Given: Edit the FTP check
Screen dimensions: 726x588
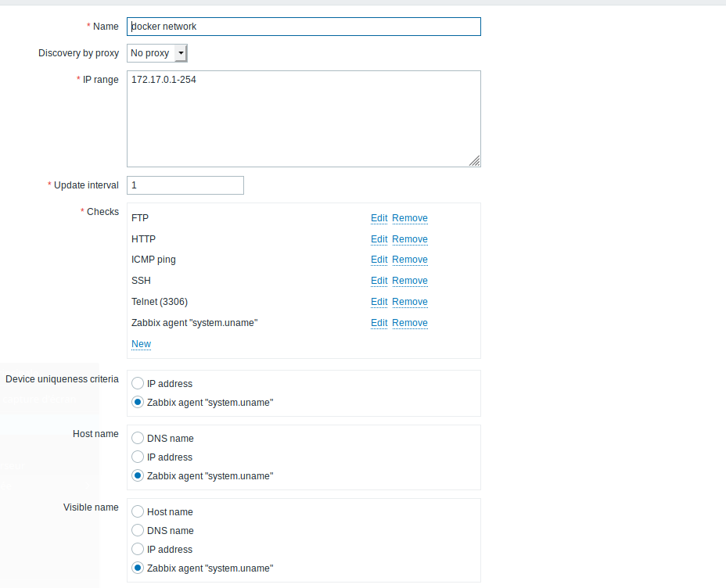Looking at the screenshot, I should 379,217.
